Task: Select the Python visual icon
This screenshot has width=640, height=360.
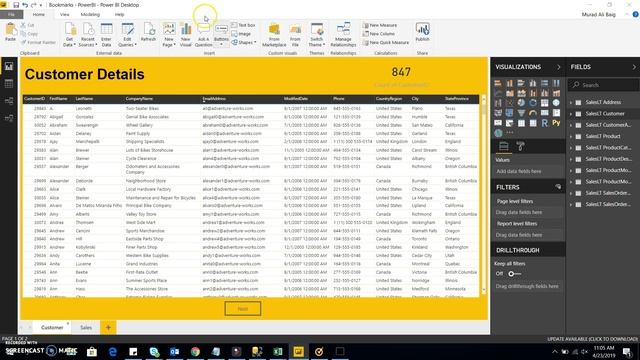Action: pyautogui.click(x=556, y=123)
